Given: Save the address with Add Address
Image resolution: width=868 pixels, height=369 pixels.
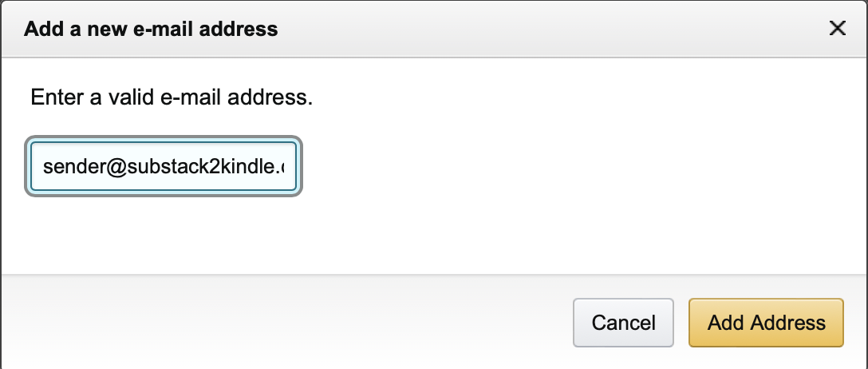Looking at the screenshot, I should pyautogui.click(x=766, y=323).
